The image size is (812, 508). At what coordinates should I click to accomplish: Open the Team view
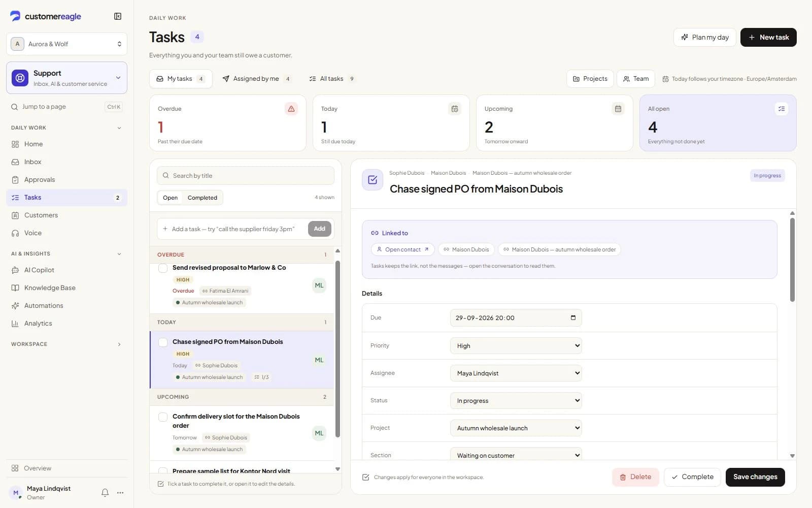pos(636,79)
